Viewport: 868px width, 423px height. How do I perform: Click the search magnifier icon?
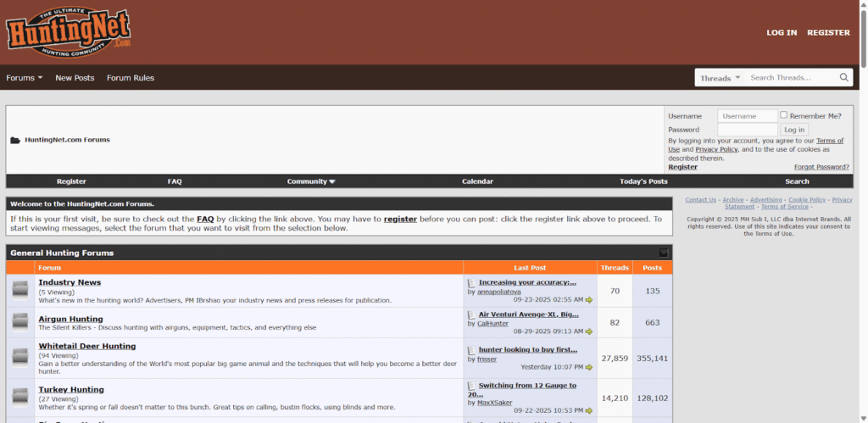843,77
